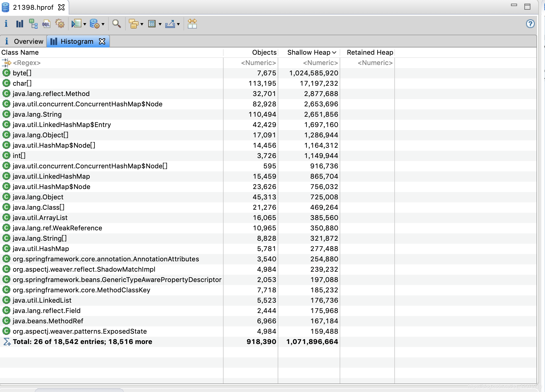This screenshot has width=545, height=392.
Task: Expand the query browser dropdown arrow
Action: [x=103, y=24]
